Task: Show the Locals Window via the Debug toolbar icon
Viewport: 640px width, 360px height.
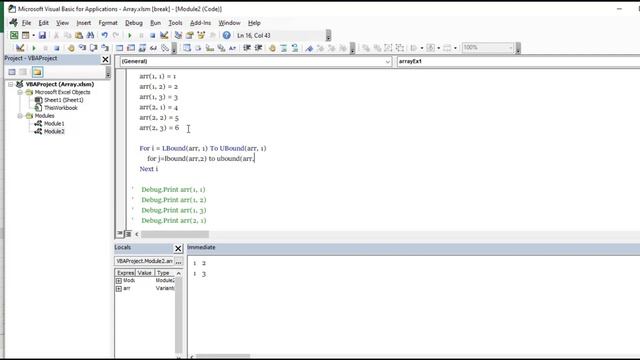Action: point(120,48)
